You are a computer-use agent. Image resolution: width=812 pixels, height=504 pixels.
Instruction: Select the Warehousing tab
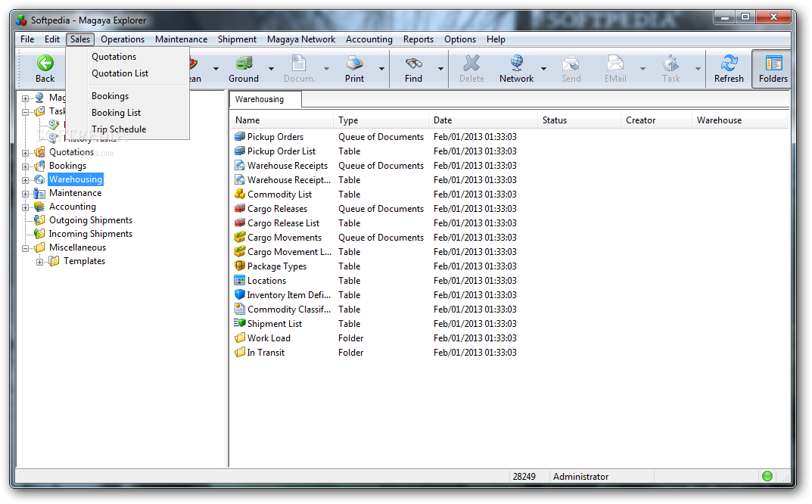tap(265, 99)
